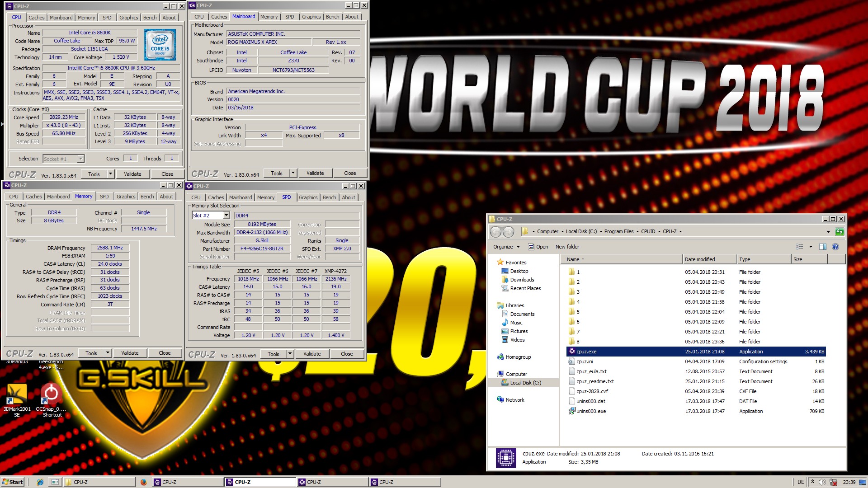This screenshot has width=868, height=488.
Task: Sort by Type column header
Action: (x=764, y=259)
